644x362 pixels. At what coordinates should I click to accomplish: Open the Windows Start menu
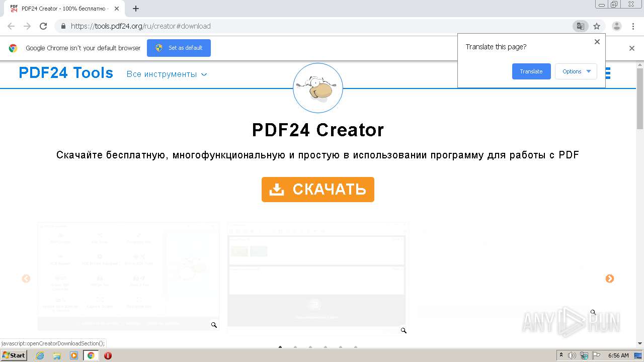[x=14, y=355]
